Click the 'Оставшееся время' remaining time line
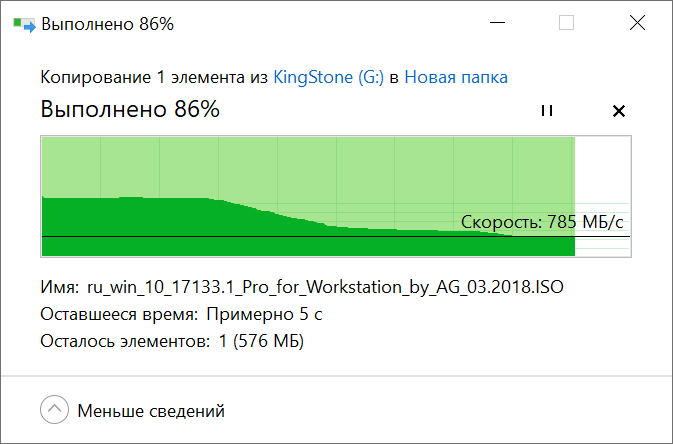 tap(182, 315)
